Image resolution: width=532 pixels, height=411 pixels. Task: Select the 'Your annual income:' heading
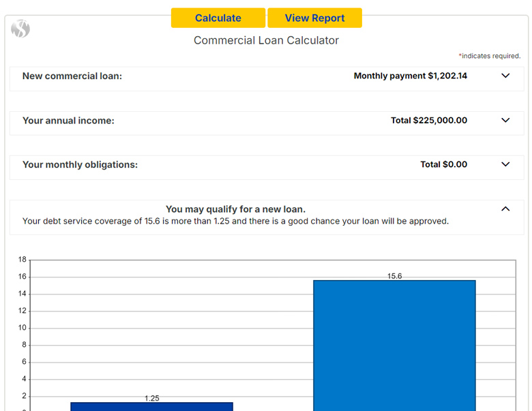68,121
